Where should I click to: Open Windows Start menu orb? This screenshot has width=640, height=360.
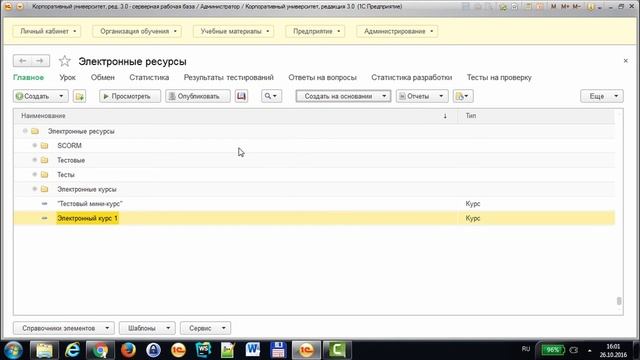pos(13,350)
